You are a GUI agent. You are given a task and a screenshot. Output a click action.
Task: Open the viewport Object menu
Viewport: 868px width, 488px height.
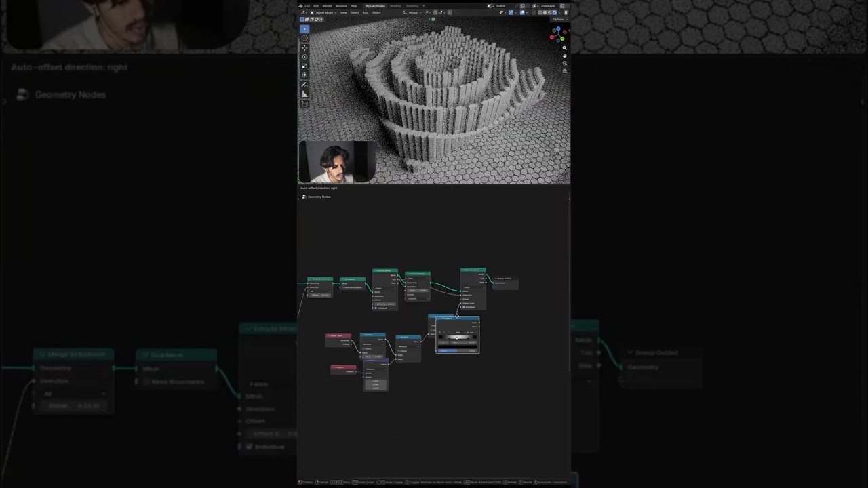(x=376, y=12)
